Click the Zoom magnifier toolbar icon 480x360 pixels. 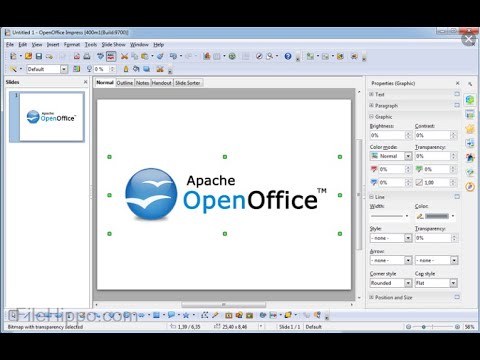click(x=269, y=56)
